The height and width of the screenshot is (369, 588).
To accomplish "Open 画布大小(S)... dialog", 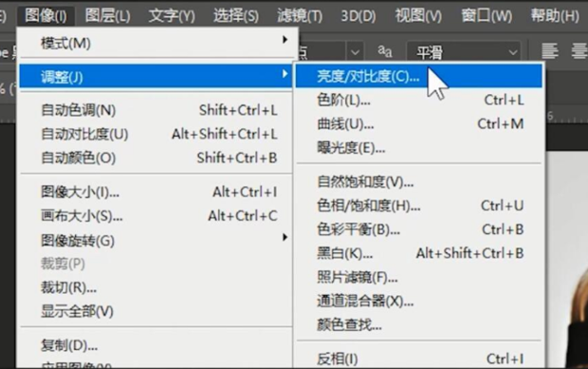I will tap(156, 216).
